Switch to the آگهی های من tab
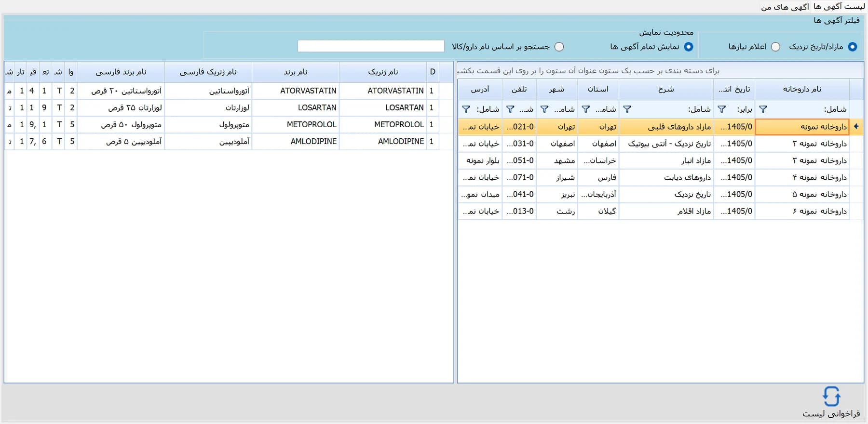 (785, 7)
